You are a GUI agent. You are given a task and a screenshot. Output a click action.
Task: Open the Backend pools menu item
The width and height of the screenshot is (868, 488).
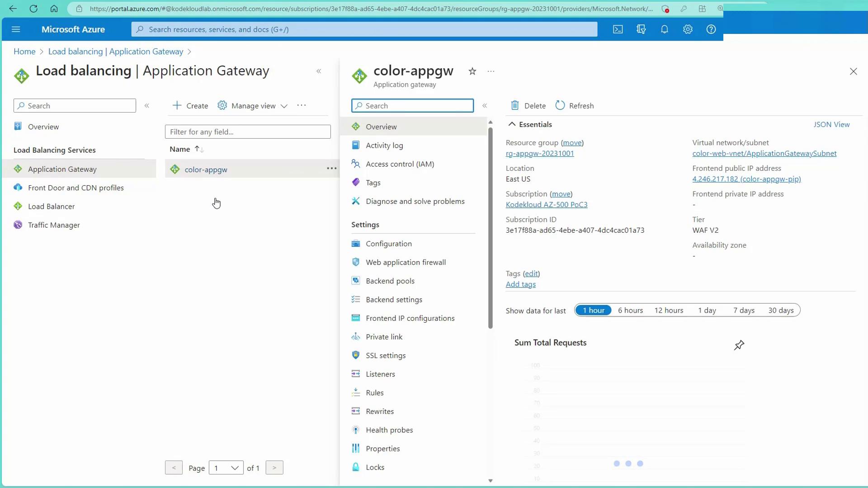click(390, 281)
